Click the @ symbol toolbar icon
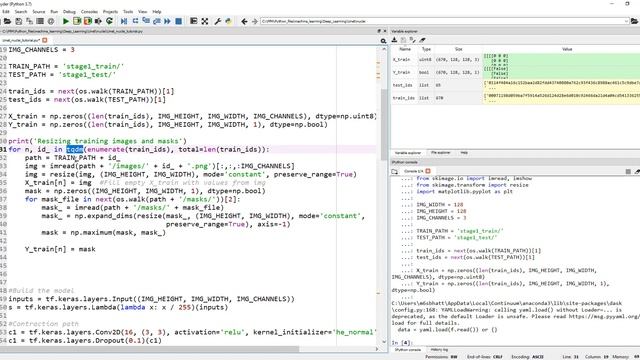The height and width of the screenshot is (360, 640). tap(51, 21)
